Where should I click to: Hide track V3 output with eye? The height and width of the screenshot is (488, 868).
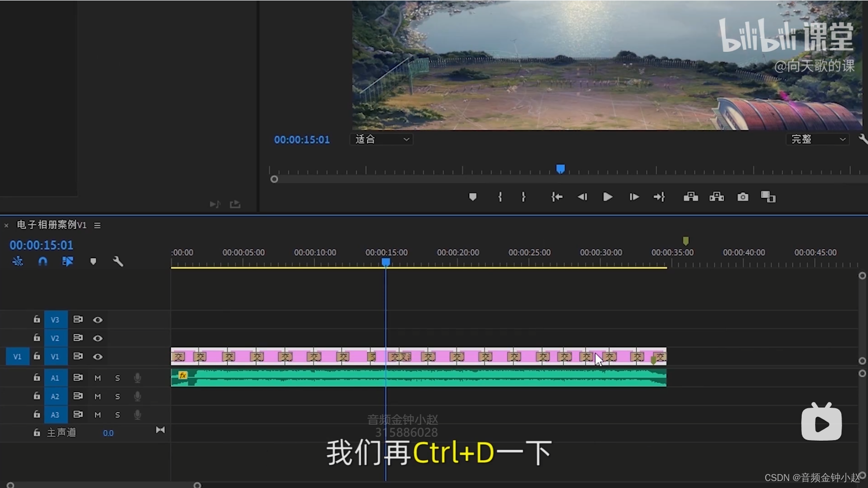pyautogui.click(x=98, y=320)
